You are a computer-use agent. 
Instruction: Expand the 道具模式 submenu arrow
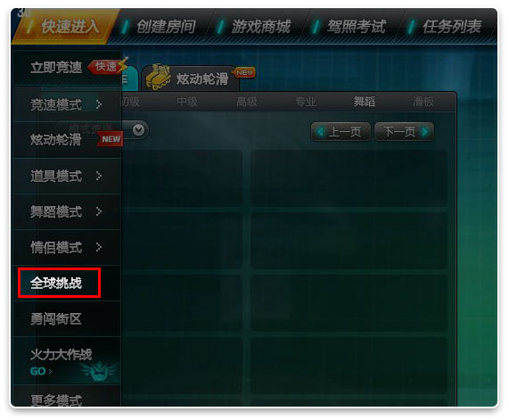[99, 176]
